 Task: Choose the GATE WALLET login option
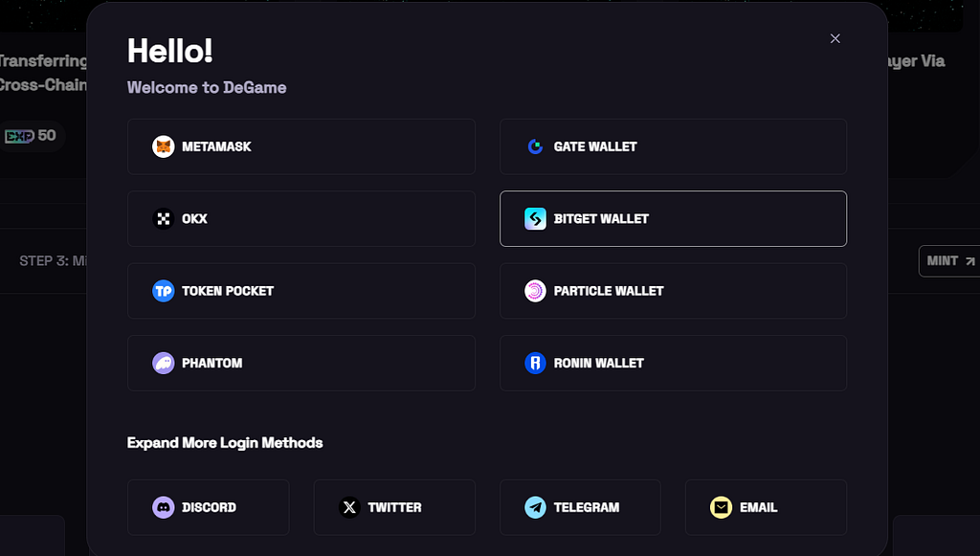[673, 146]
